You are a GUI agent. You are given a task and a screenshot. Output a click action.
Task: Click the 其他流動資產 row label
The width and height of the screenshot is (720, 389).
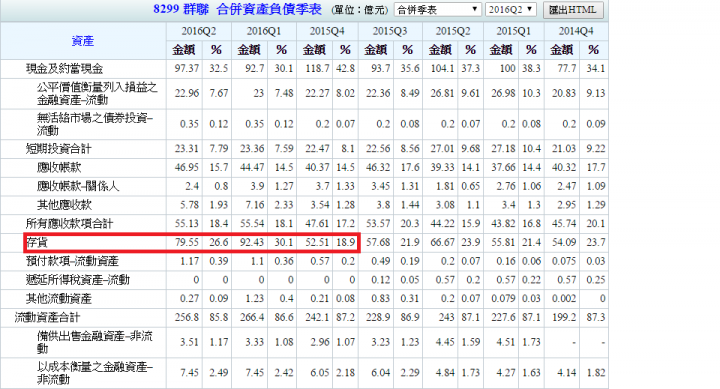59,299
